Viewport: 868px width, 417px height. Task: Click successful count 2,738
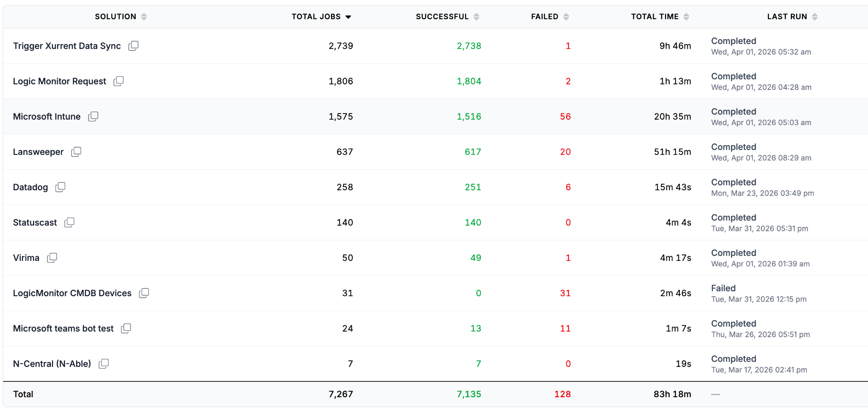469,46
